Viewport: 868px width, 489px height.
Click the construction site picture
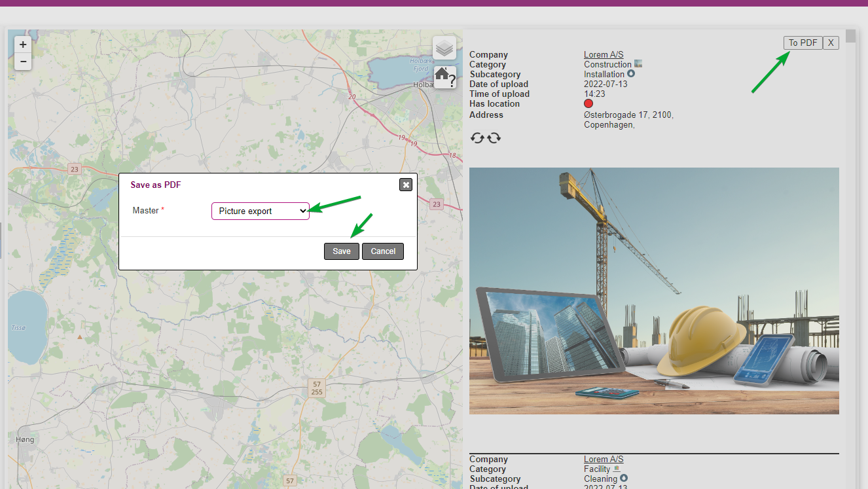pyautogui.click(x=654, y=291)
